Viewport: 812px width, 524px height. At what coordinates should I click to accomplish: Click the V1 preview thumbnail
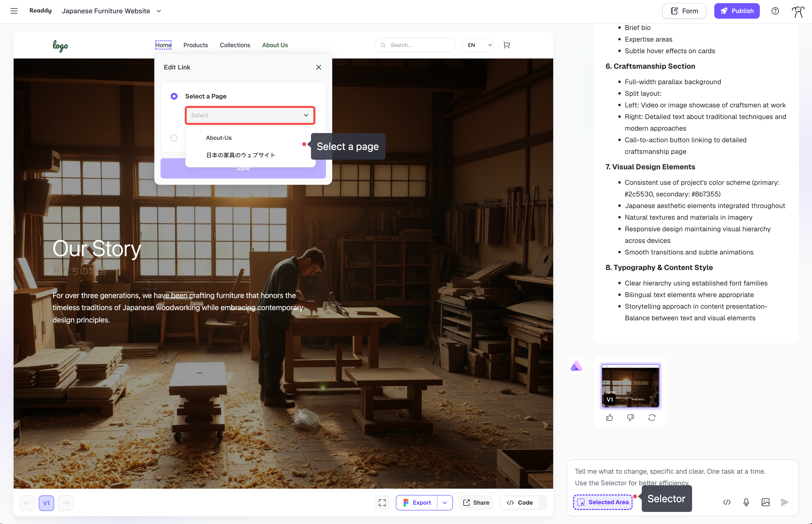[x=630, y=386]
